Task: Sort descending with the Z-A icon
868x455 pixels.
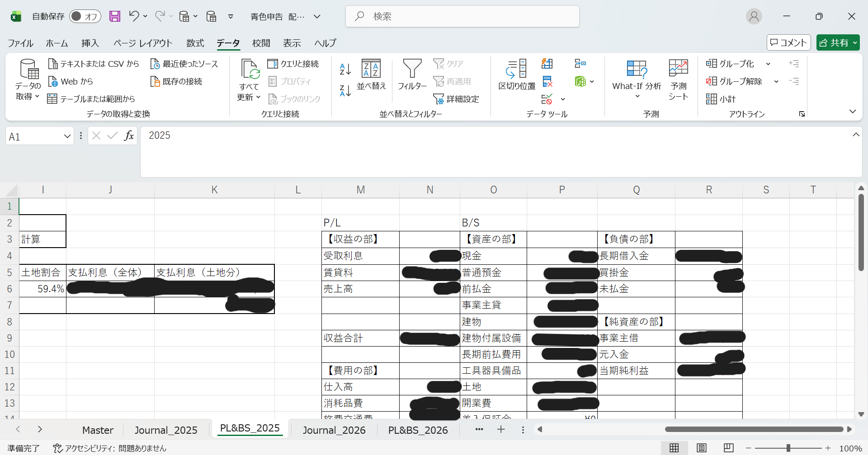Action: [345, 91]
